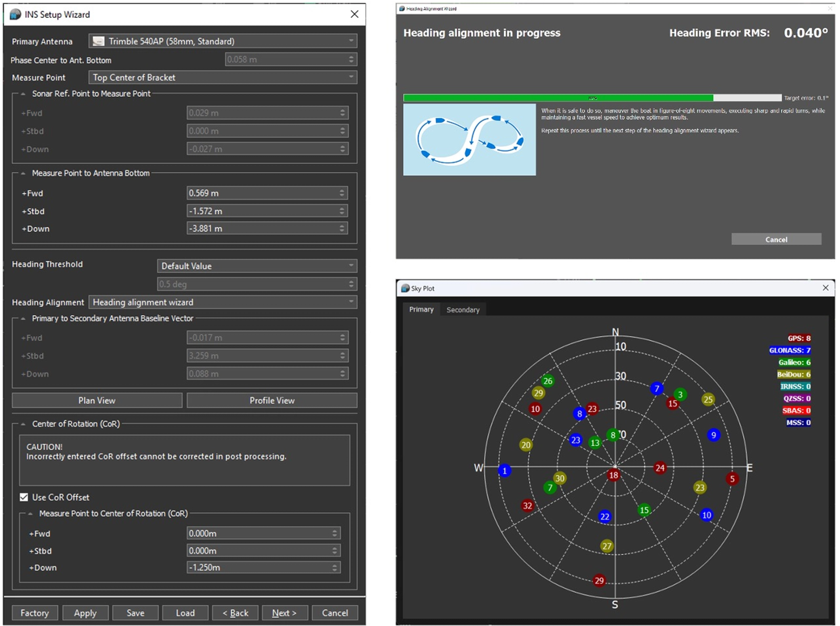This screenshot has height=626, width=840.
Task: Cancel the INS Setup Wizard
Action: [335, 613]
